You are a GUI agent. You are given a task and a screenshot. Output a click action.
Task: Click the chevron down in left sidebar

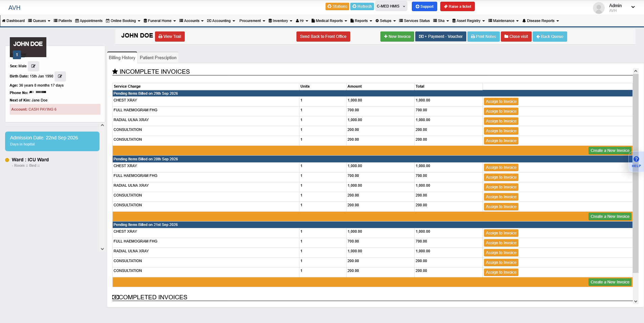coord(102,249)
